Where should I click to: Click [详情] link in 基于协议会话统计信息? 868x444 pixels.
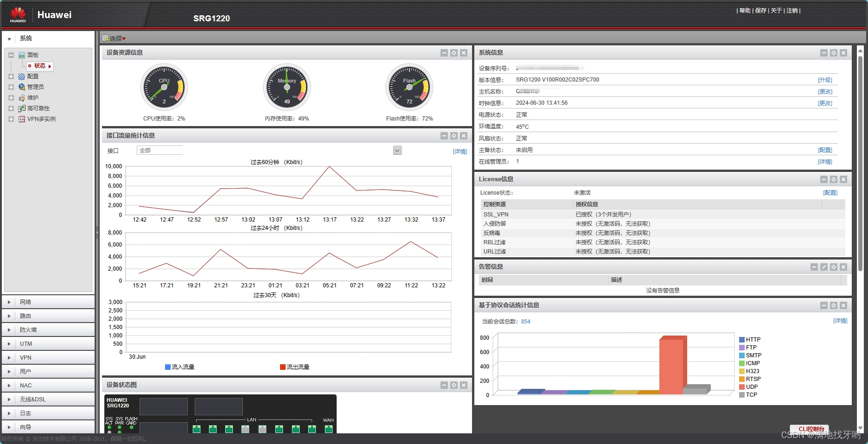click(x=840, y=321)
